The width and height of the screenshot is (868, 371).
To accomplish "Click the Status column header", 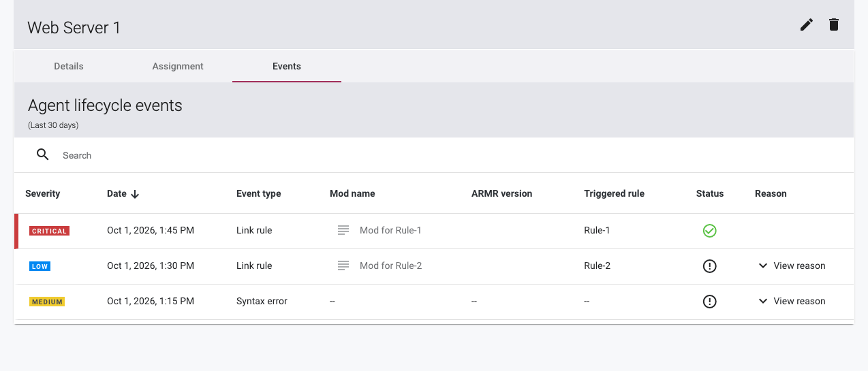I will [710, 193].
